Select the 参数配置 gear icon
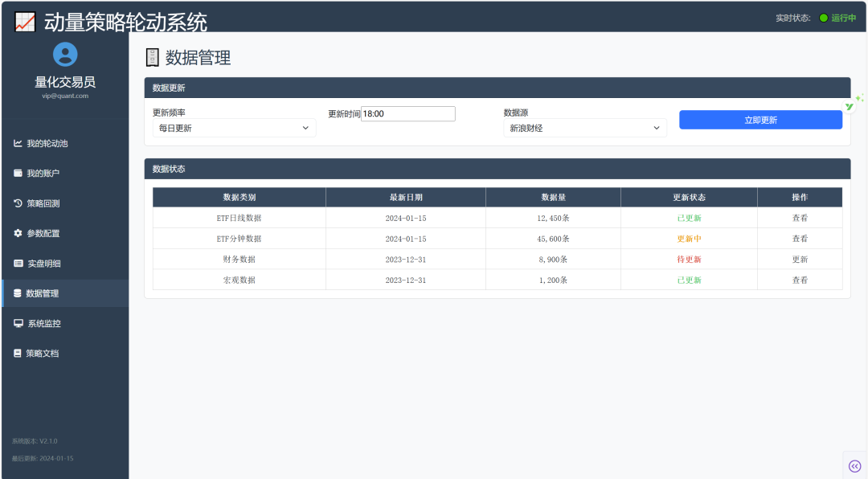Viewport: 868px width, 479px height. tap(18, 233)
